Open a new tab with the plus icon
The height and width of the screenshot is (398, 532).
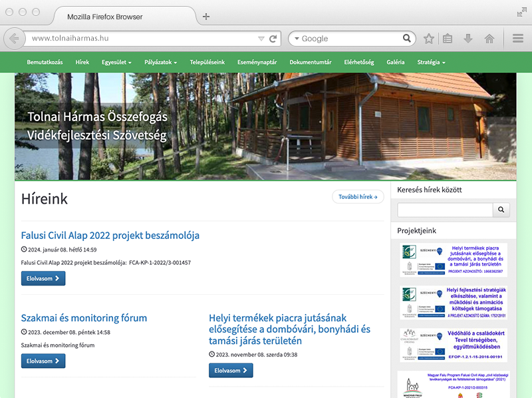(x=206, y=17)
